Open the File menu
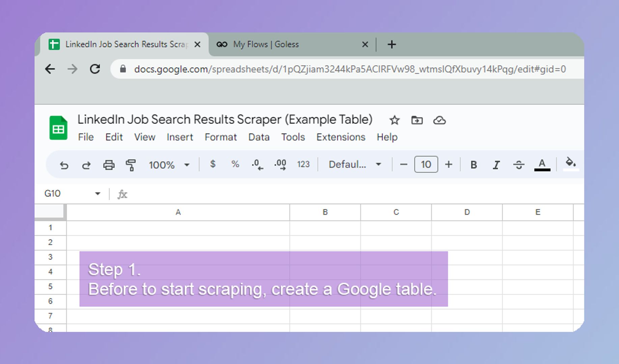619x364 pixels. [86, 137]
